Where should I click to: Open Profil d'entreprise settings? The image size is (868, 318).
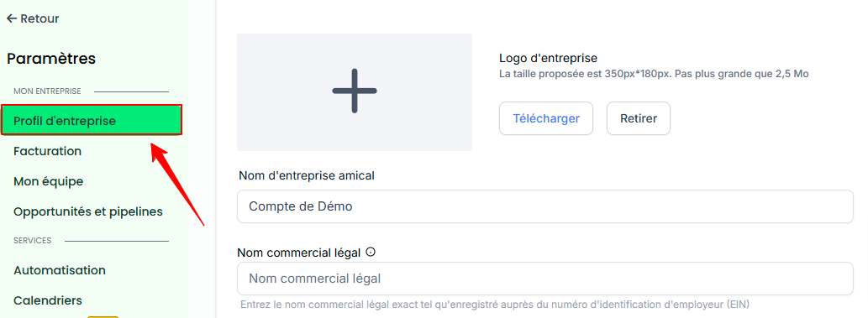click(92, 121)
